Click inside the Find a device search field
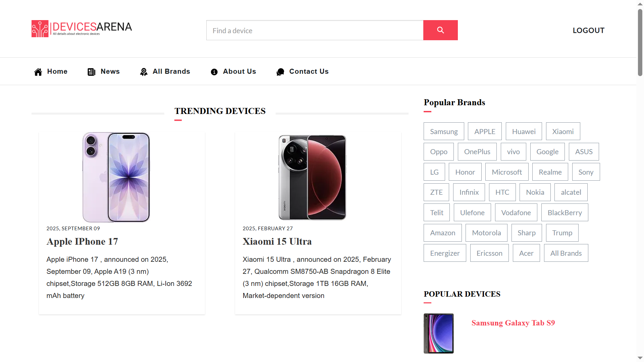The height and width of the screenshot is (362, 644). (315, 30)
